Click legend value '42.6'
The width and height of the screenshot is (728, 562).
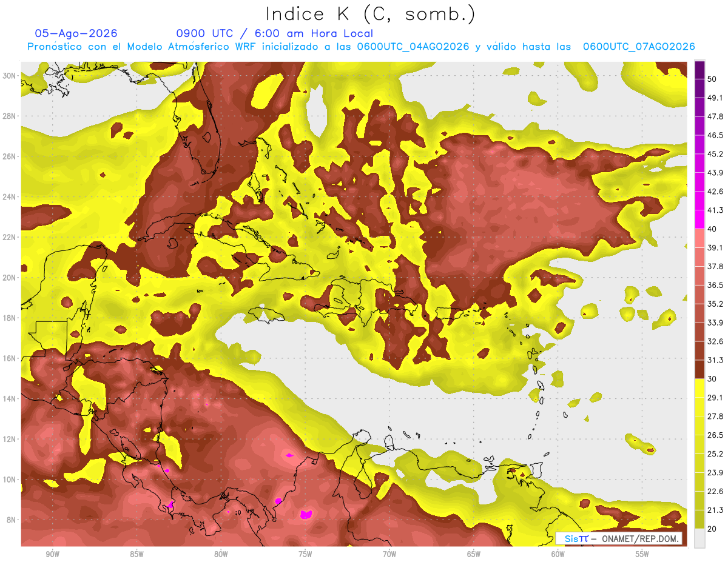pos(715,192)
